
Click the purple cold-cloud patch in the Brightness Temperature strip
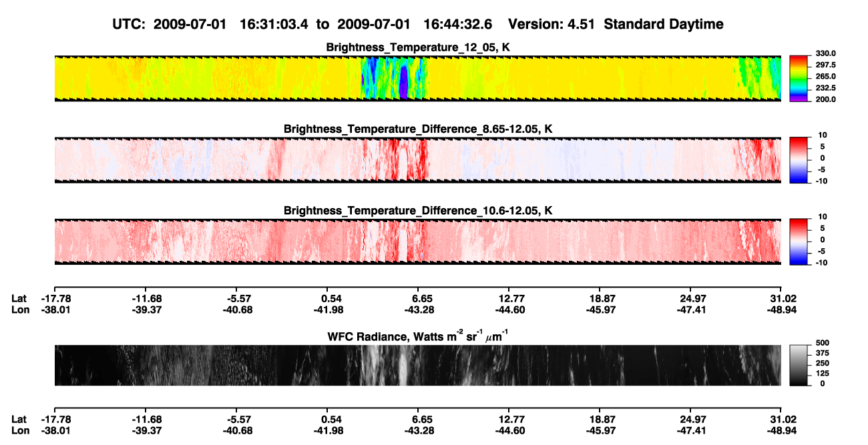tap(403, 81)
